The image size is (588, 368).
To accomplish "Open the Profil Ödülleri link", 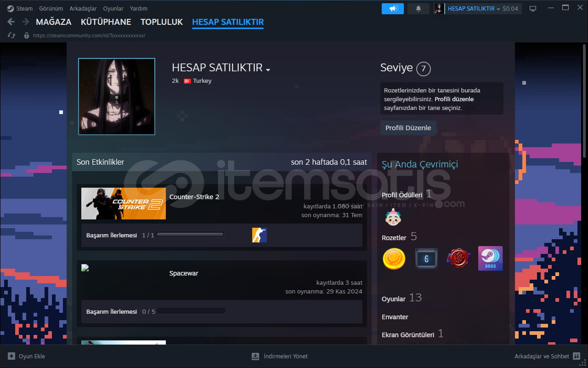I will coord(402,195).
